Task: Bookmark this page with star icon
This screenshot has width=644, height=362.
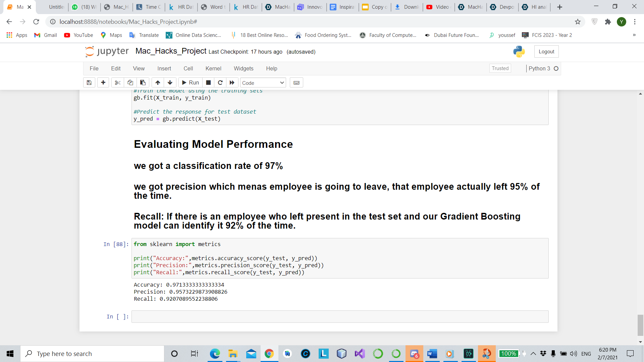Action: 578,22
